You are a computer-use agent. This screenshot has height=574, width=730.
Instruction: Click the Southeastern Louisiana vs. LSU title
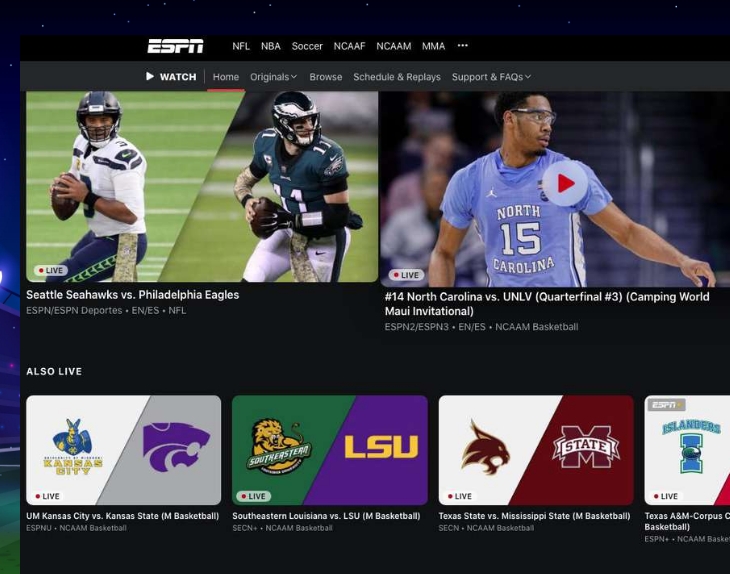pos(326,516)
